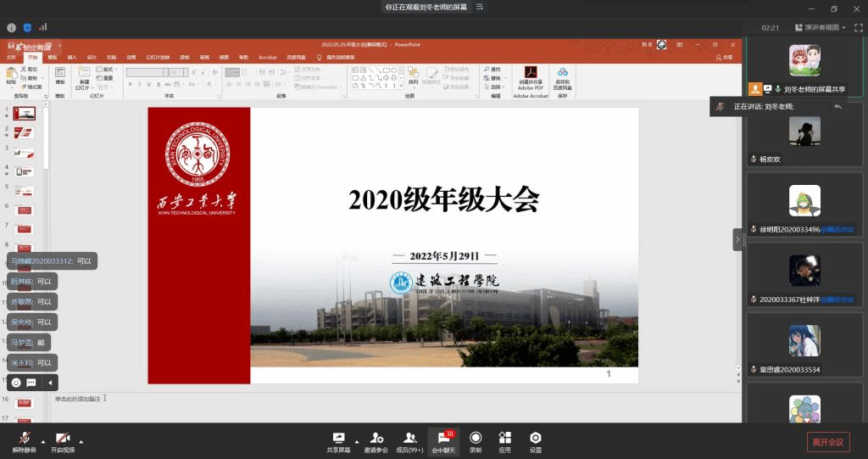Viewport: 868px width, 459px height.
Task: Toggle fullscreen mode in top-right corner
Action: [858, 27]
